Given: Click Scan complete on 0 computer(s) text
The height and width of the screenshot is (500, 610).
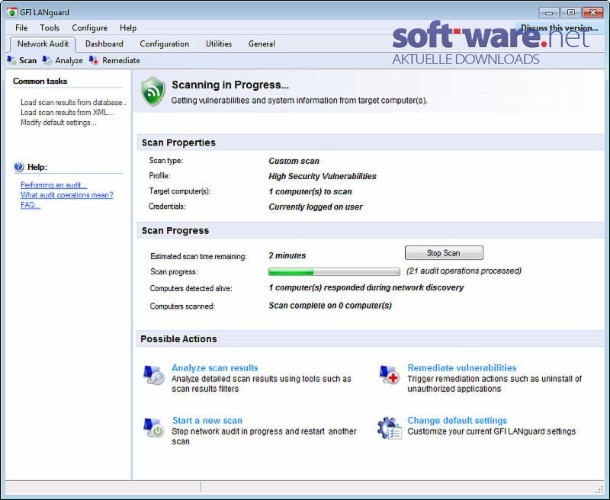Looking at the screenshot, I should tap(330, 305).
